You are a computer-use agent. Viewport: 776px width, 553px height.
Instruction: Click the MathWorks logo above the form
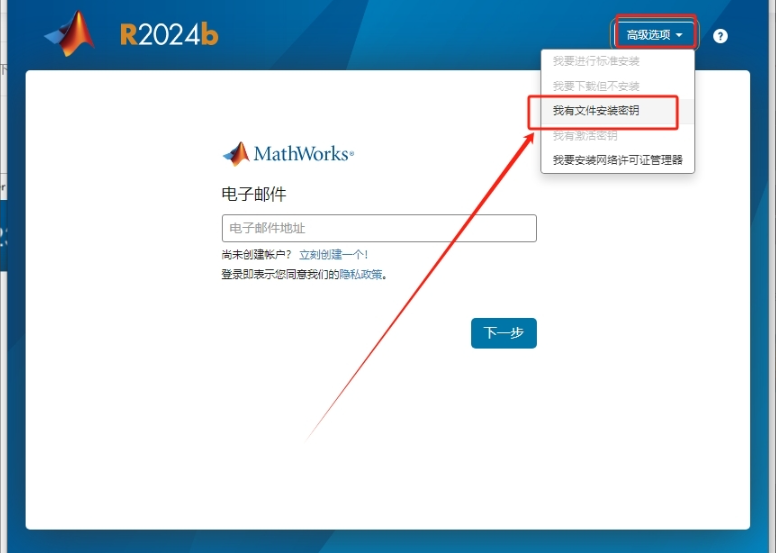[x=289, y=153]
